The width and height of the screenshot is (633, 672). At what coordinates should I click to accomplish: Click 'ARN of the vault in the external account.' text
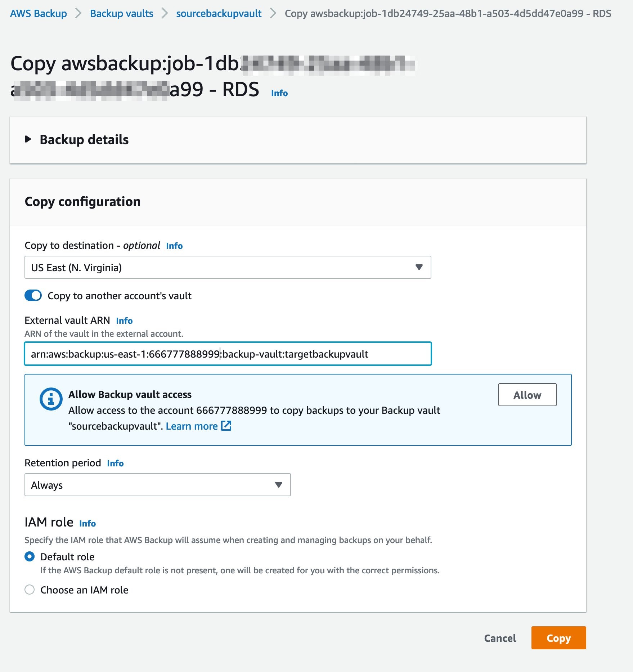[x=104, y=334]
